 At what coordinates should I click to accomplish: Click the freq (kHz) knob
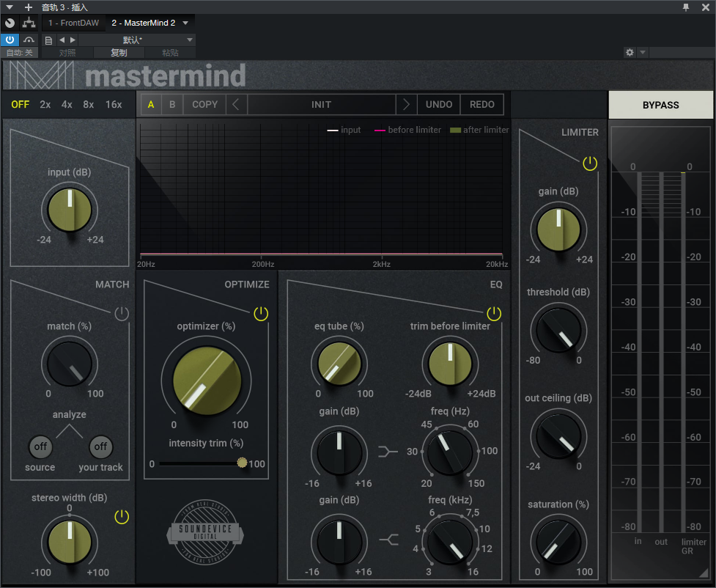(x=450, y=541)
